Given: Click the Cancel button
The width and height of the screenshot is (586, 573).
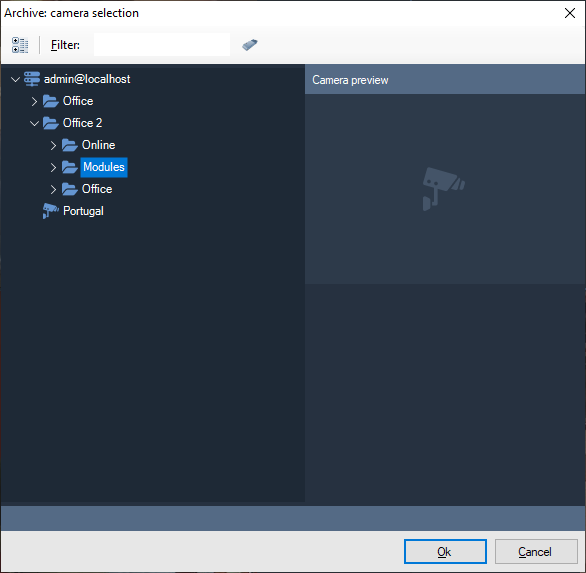Looking at the screenshot, I should tap(536, 551).
